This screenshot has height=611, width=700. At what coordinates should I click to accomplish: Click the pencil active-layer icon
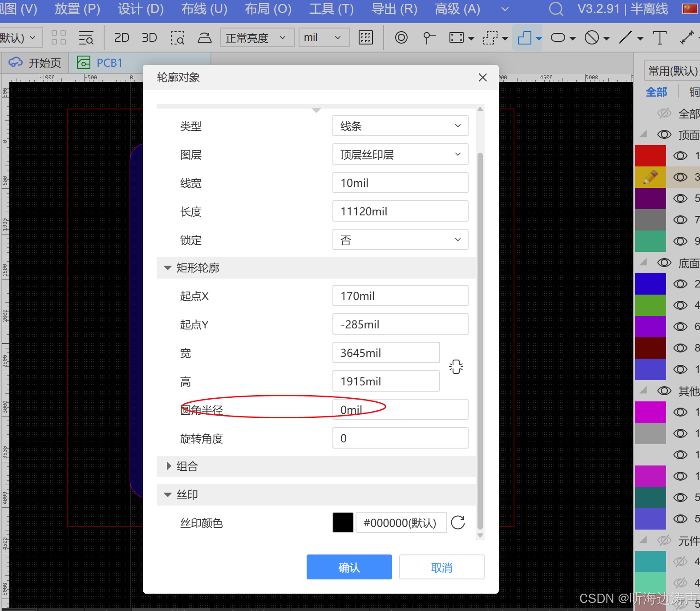651,177
